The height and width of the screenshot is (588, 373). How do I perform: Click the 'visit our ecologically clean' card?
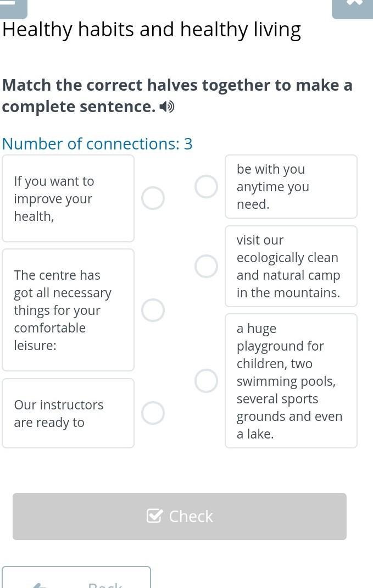coord(291,266)
